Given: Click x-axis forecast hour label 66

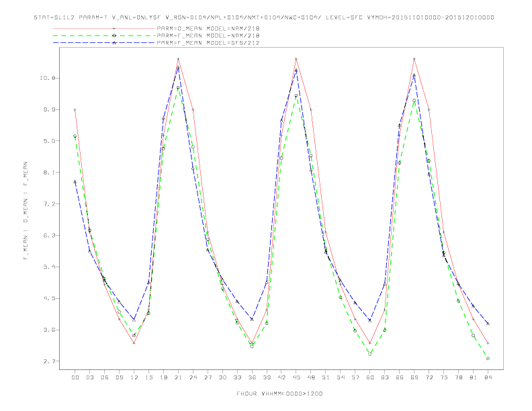Looking at the screenshot, I should (400, 377).
